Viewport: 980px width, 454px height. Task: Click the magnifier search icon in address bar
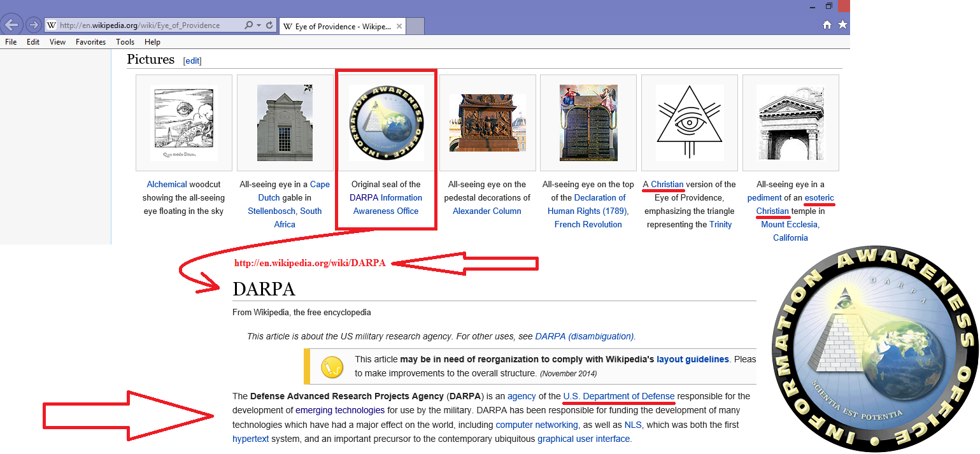[x=249, y=25]
